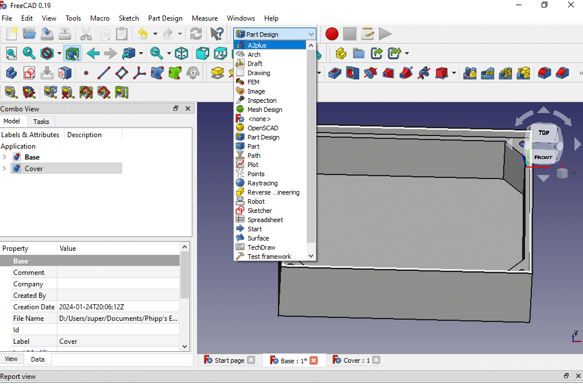Click the Create Part yellow icon

tap(341, 53)
